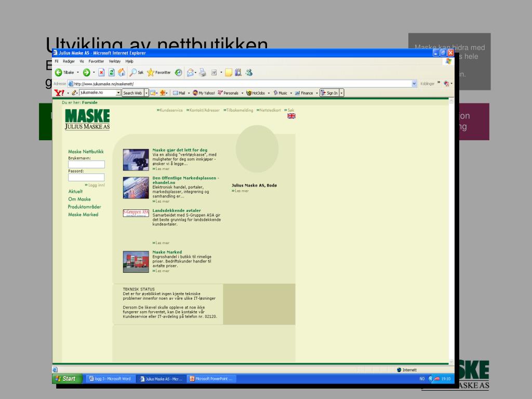Open Yahoo Music toolbar button
Image resolution: width=532 pixels, height=399 pixels.
coord(280,93)
